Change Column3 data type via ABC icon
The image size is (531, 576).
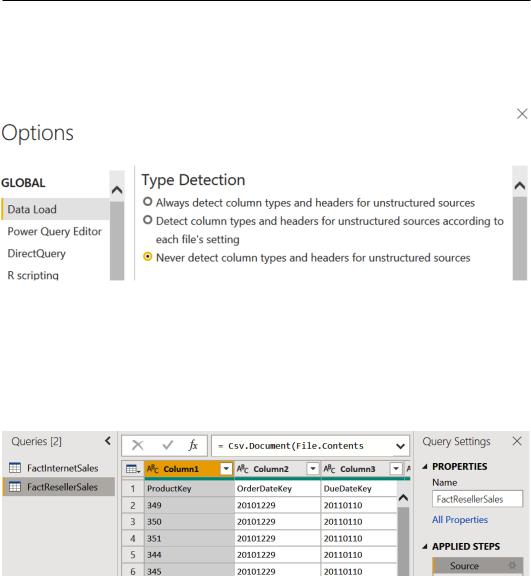329,469
